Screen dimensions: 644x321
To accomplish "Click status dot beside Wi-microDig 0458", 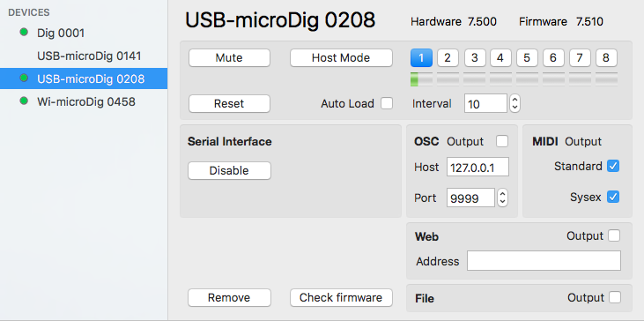I will 24,101.
